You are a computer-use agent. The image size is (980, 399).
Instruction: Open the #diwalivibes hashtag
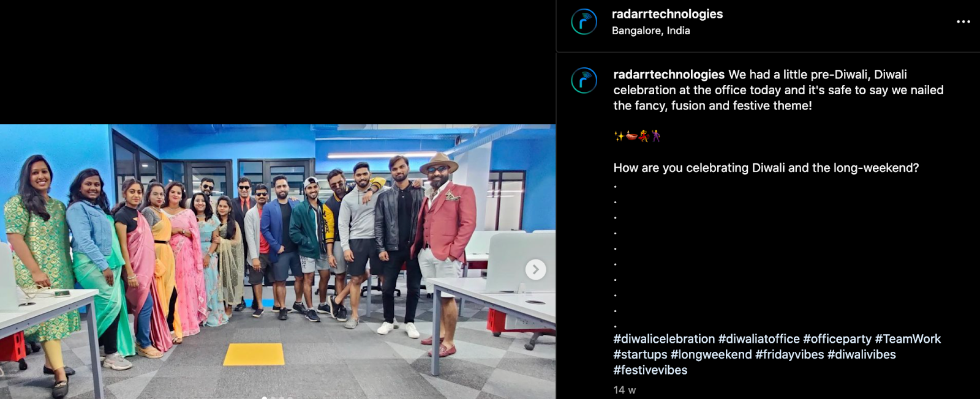coord(862,354)
